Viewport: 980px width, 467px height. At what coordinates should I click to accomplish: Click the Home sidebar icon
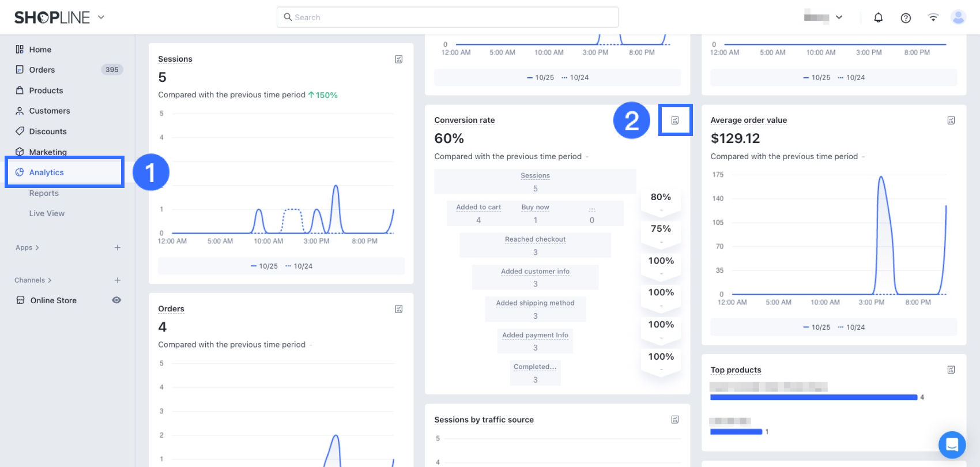[20, 50]
